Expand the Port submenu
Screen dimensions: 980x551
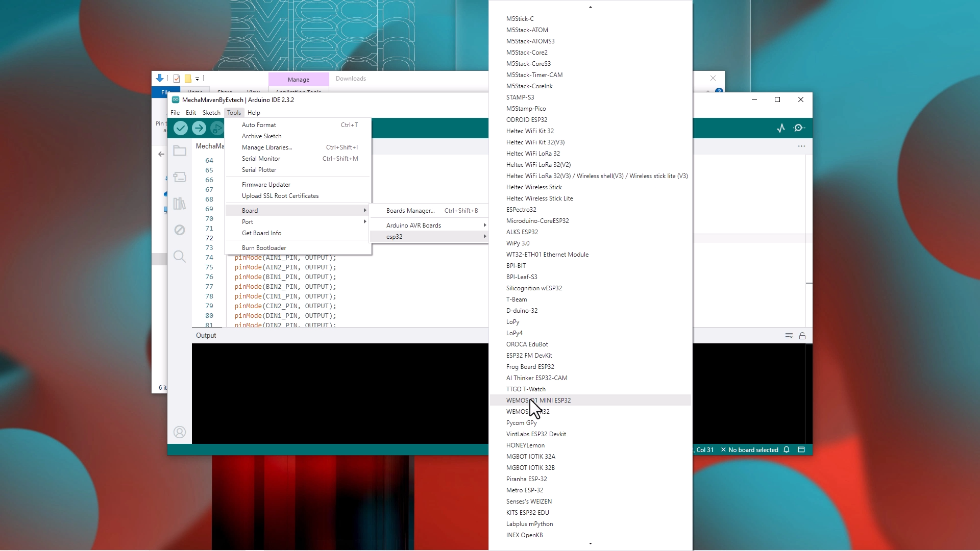298,221
